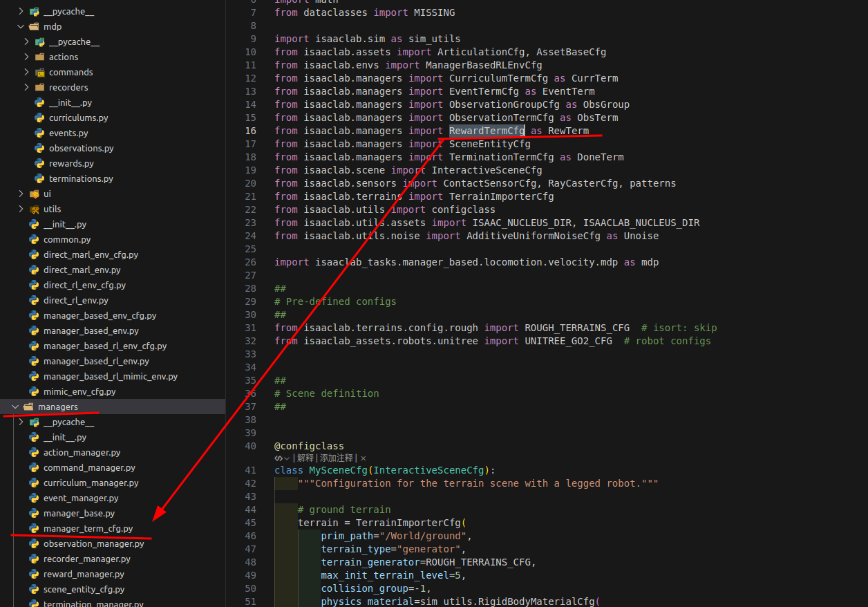Viewport: 868px width, 607px height.
Task: Click the @configclass decorator on line 40
Action: tap(309, 446)
